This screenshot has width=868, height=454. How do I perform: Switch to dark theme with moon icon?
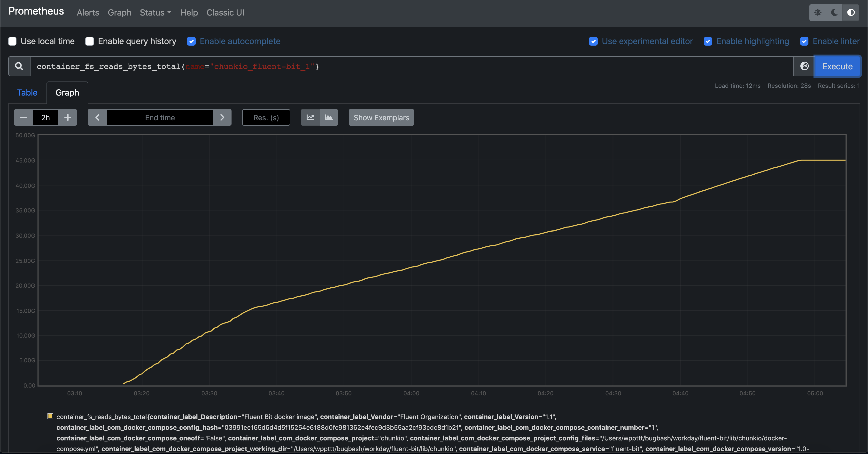click(834, 12)
